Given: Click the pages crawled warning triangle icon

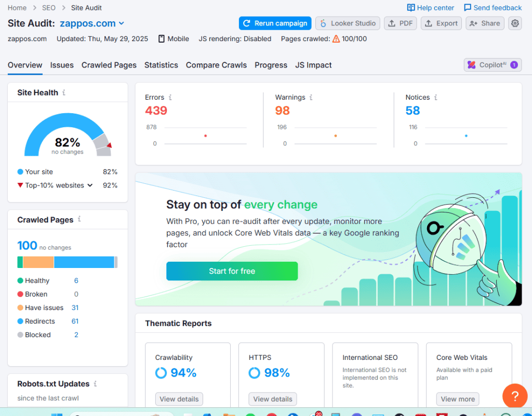Looking at the screenshot, I should (x=336, y=38).
